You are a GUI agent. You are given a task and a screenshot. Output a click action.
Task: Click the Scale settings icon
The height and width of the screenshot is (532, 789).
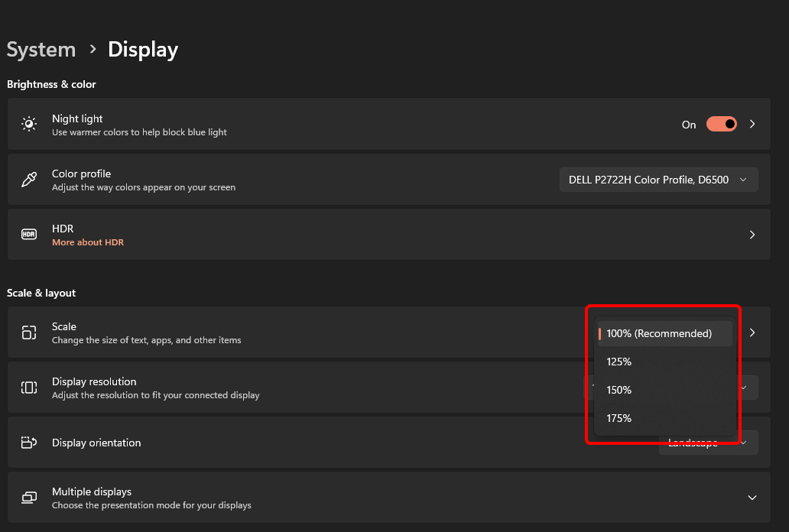click(28, 332)
